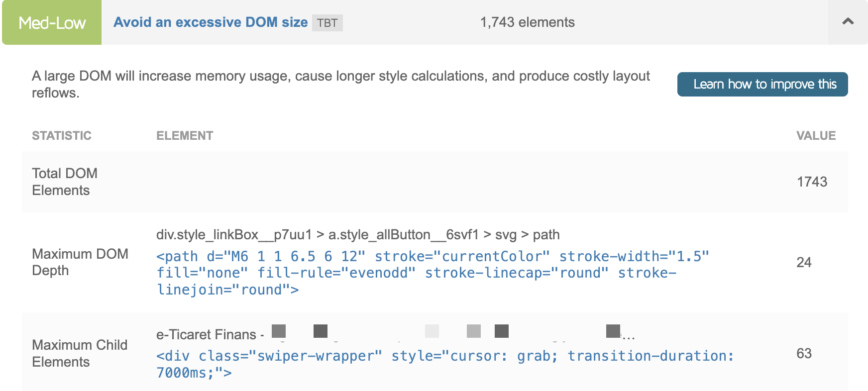Click the e-Ticaret Finans element text
868x391 pixels.
tap(206, 335)
